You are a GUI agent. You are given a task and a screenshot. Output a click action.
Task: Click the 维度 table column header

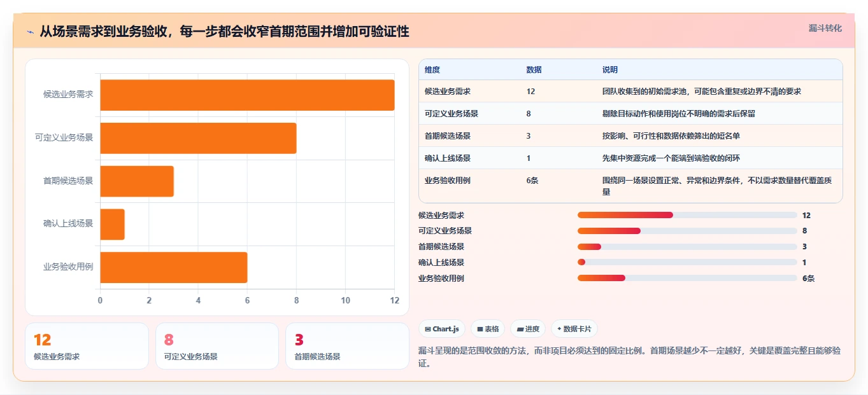[x=432, y=70]
